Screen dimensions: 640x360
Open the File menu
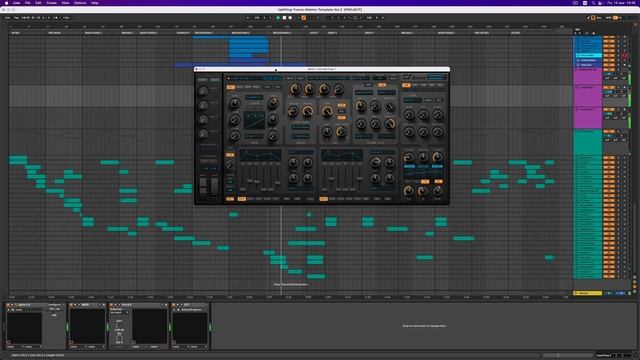tap(28, 3)
